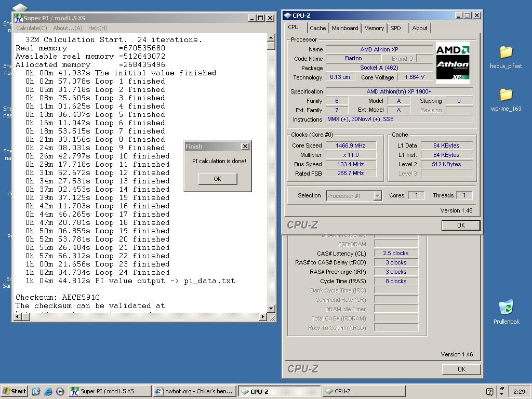Click Super PI horizontal scrollbar left arrow
The width and height of the screenshot is (532, 399).
(x=18, y=316)
